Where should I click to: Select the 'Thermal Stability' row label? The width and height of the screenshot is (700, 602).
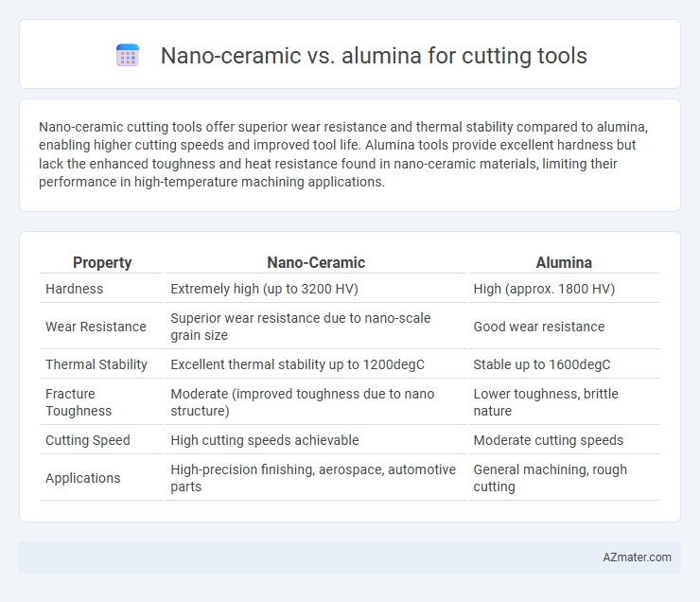96,364
